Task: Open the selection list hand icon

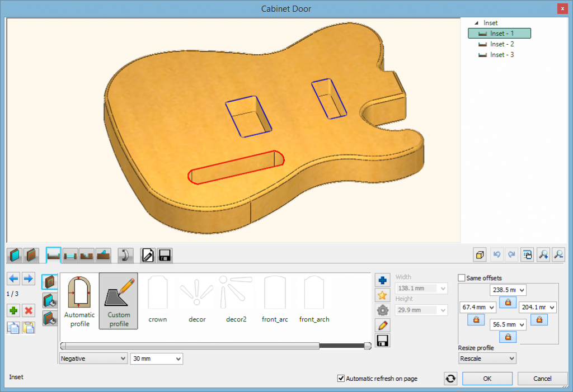Action: pyautogui.click(x=527, y=254)
